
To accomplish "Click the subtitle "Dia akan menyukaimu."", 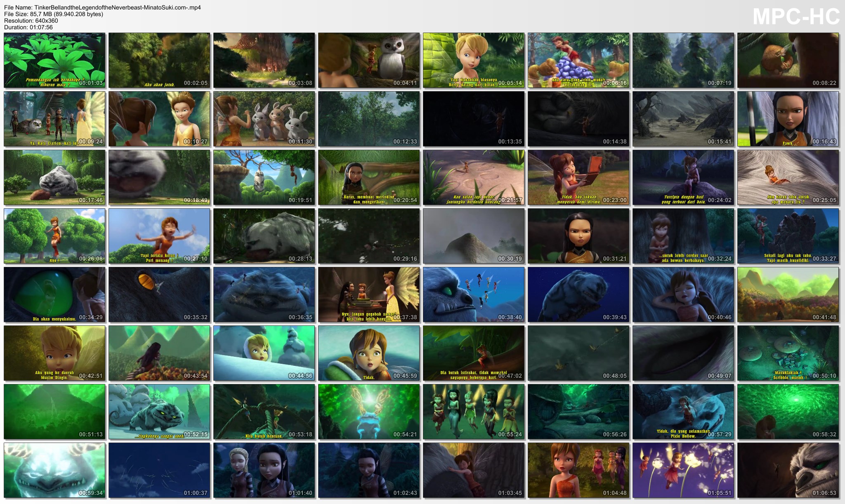I will tap(54, 319).
